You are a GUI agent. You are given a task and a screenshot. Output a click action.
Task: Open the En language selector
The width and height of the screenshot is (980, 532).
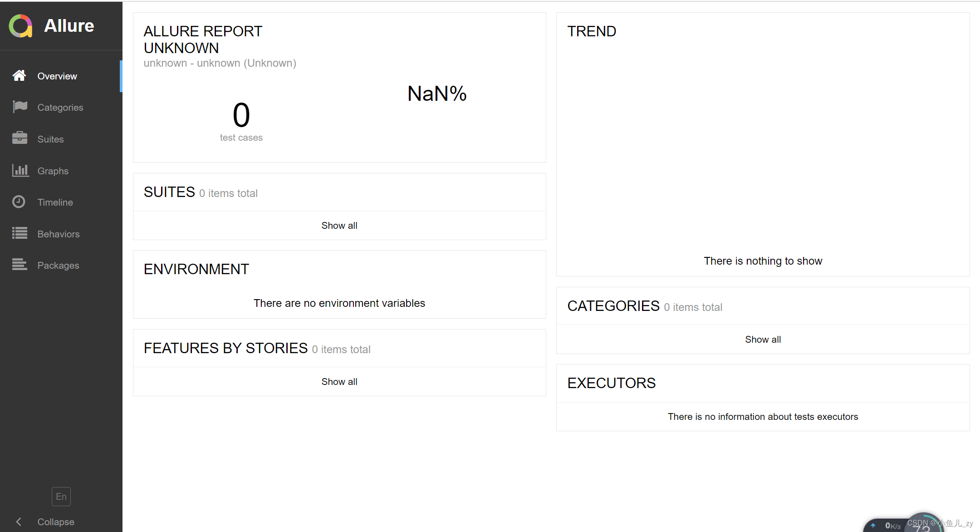click(x=61, y=497)
